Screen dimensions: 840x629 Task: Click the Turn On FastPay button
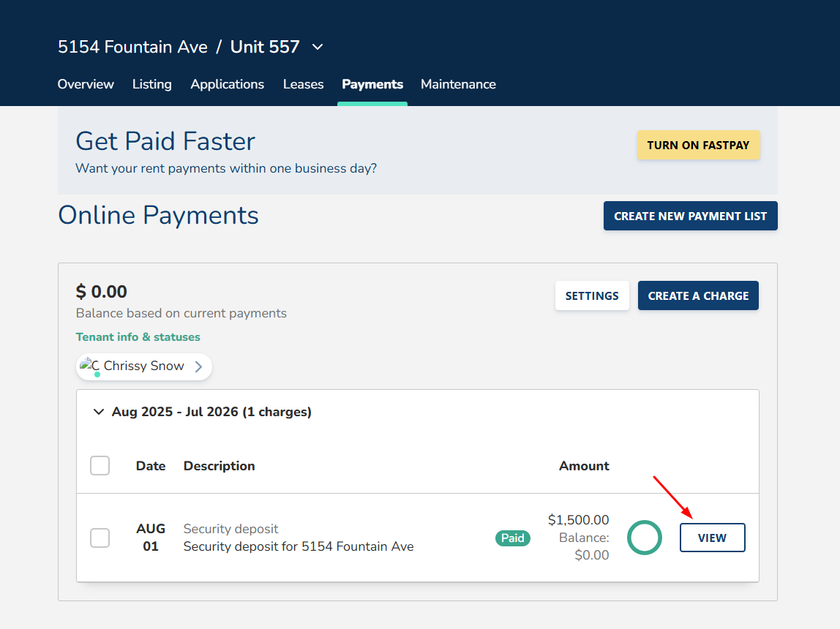point(698,145)
